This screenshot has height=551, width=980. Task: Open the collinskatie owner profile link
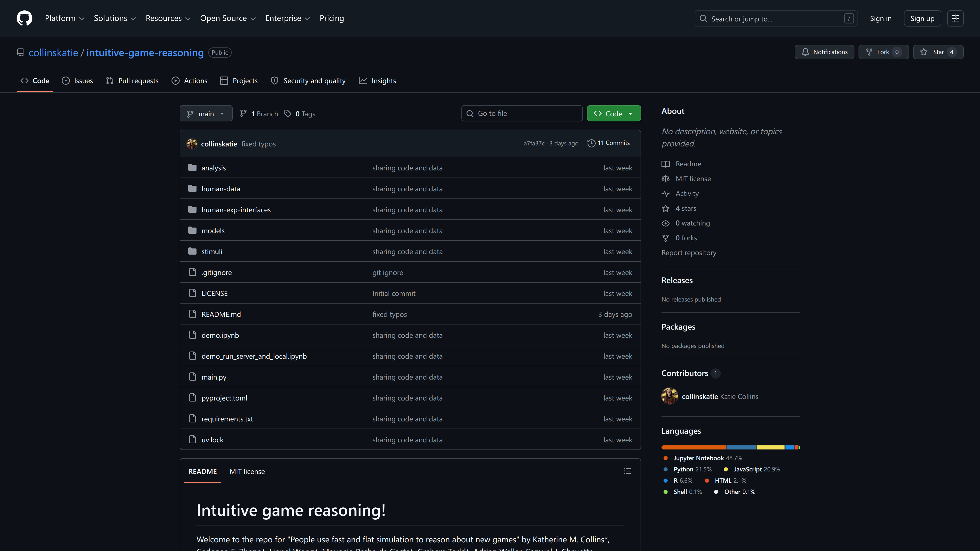pos(53,53)
